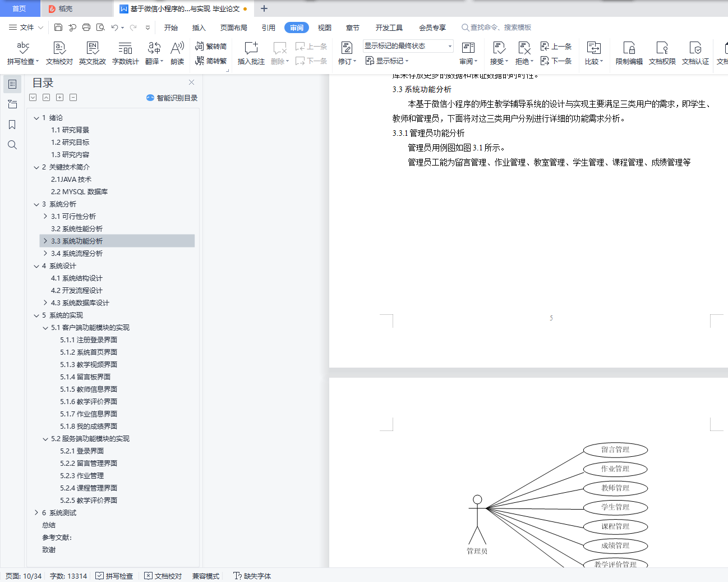
Task: Insert a comment (插入批注)
Action: [251, 53]
